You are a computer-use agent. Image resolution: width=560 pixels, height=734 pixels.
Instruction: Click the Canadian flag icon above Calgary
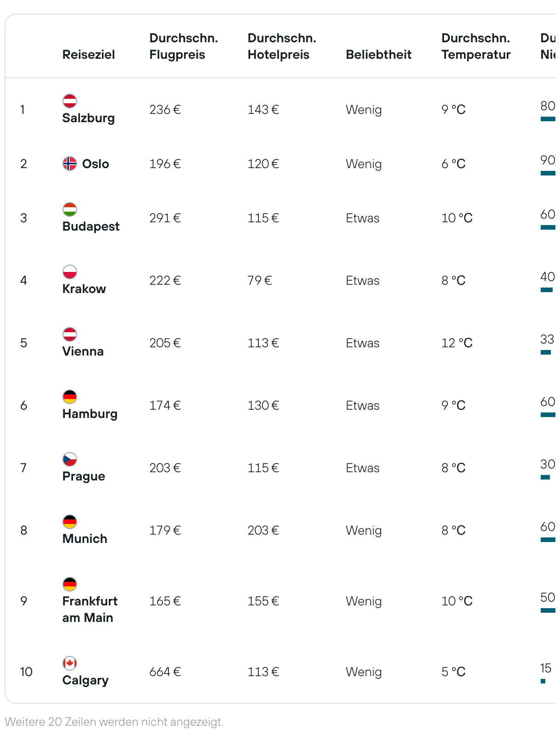(70, 663)
